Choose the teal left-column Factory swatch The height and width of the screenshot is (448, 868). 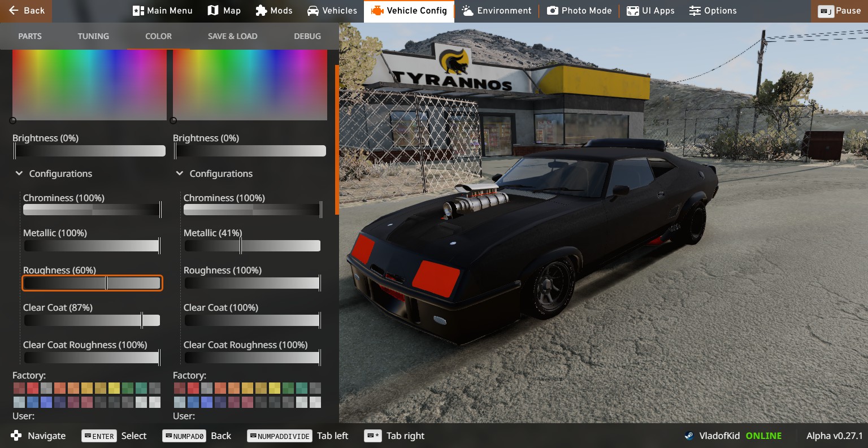[x=141, y=388]
